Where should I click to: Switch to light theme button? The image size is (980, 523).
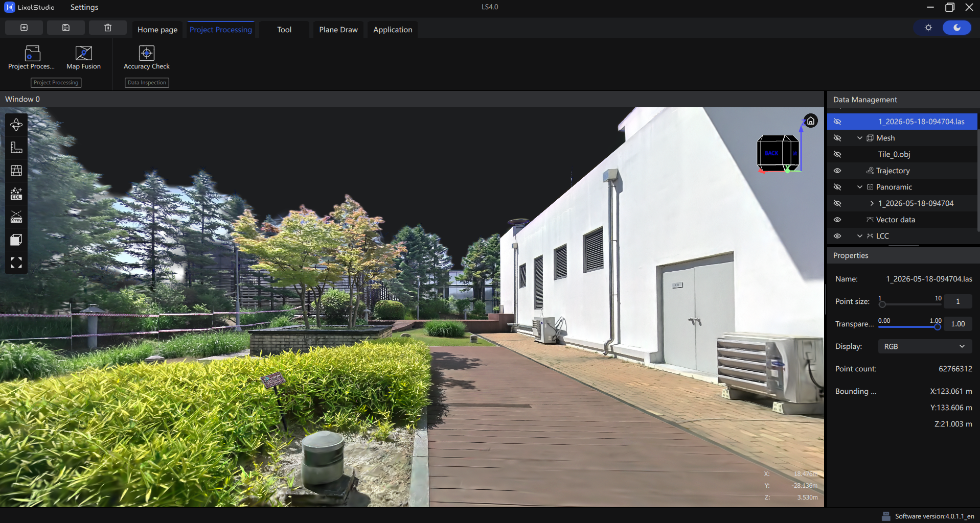point(928,28)
